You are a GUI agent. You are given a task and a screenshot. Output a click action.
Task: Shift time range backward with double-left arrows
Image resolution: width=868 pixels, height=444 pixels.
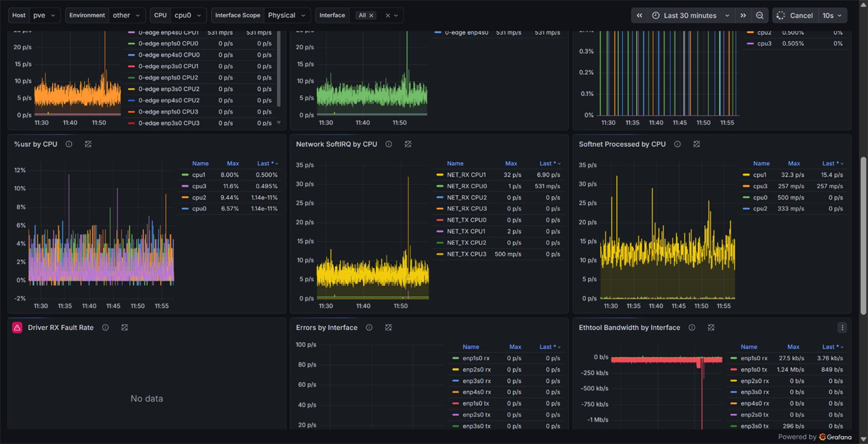640,16
